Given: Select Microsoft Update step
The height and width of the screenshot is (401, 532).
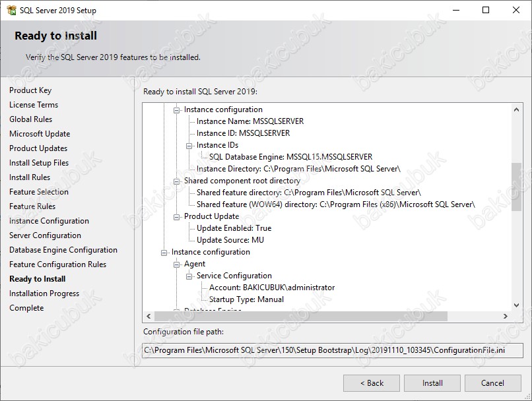Looking at the screenshot, I should click(40, 134).
